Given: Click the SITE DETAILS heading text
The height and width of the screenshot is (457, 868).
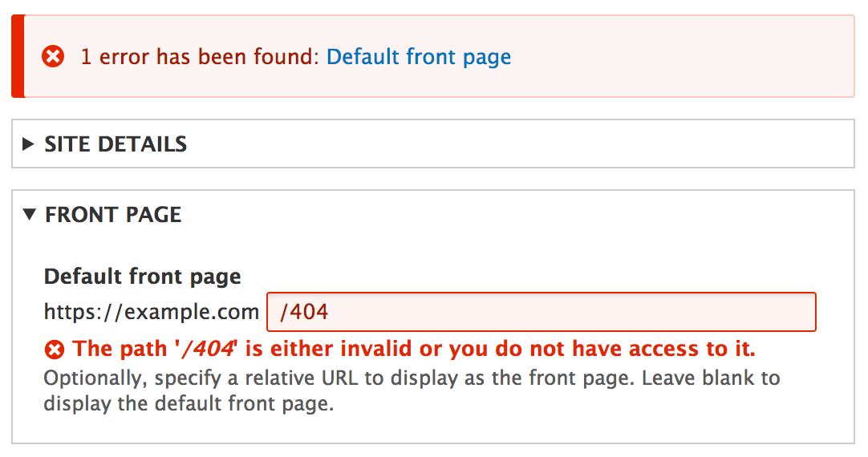Looking at the screenshot, I should coord(116,144).
